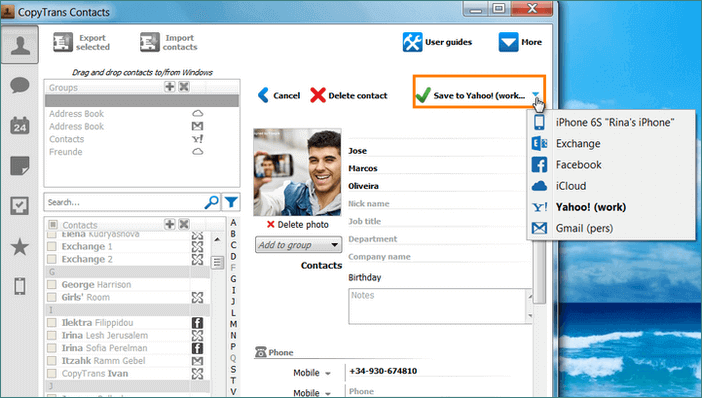Screen dimensions: 702x398
Task: Jump to letter S in index
Action: coord(233,369)
